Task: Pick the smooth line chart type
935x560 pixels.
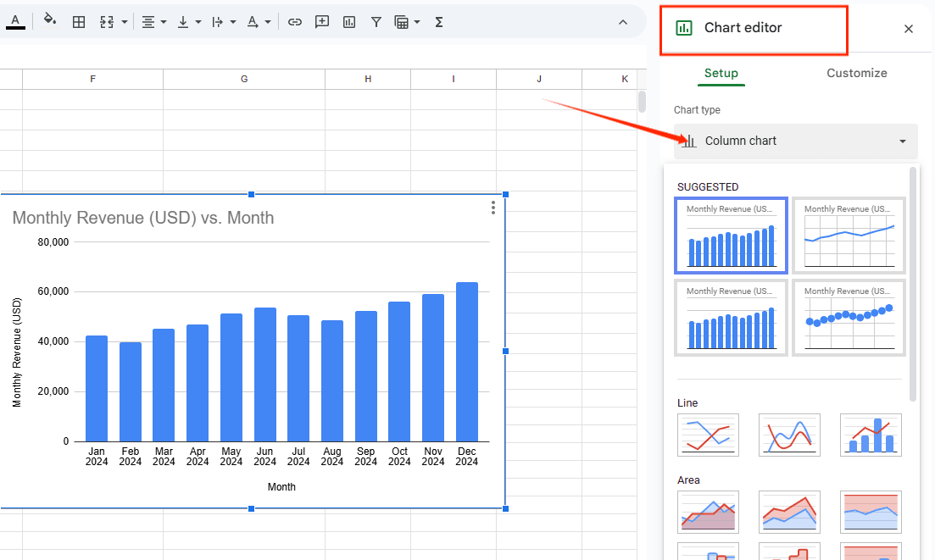Action: pyautogui.click(x=789, y=435)
